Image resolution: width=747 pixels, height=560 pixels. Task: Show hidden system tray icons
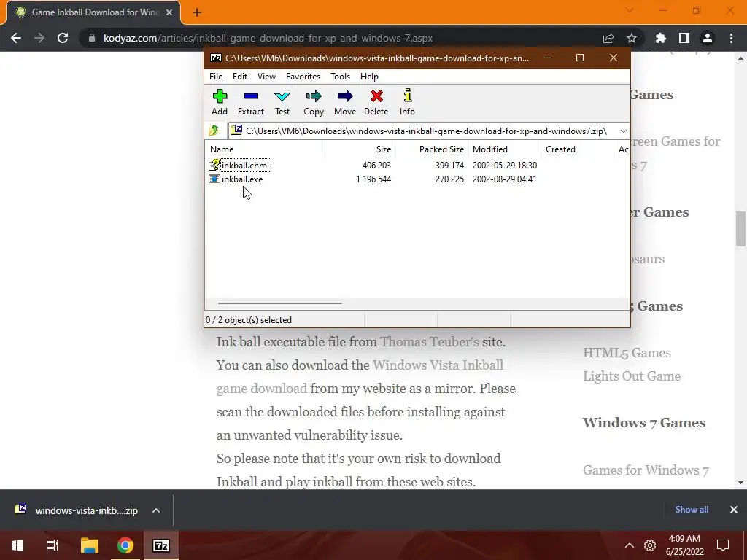[630, 545]
